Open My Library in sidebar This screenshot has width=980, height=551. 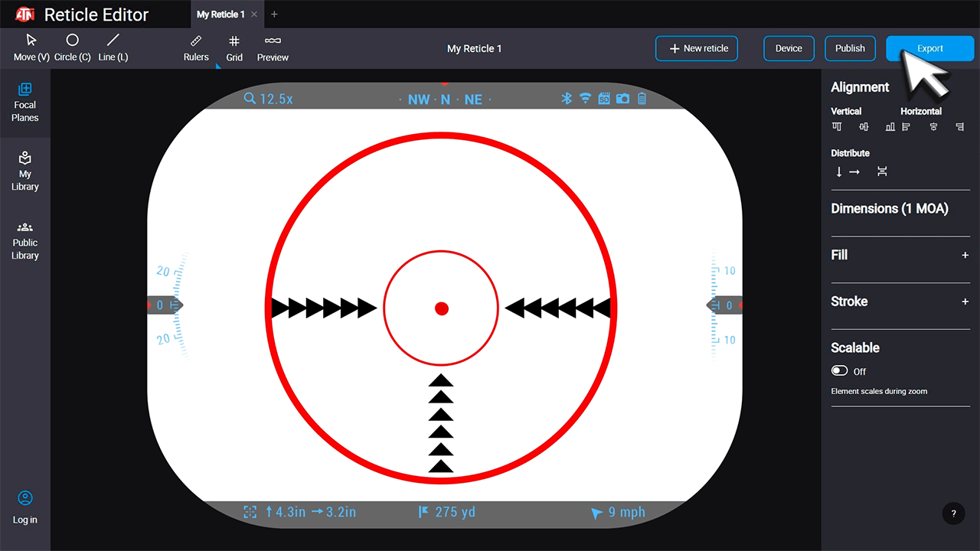tap(24, 171)
